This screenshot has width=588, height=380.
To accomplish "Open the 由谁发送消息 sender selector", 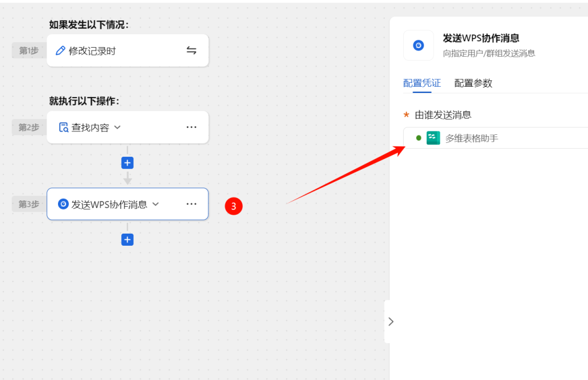I will tap(496, 138).
